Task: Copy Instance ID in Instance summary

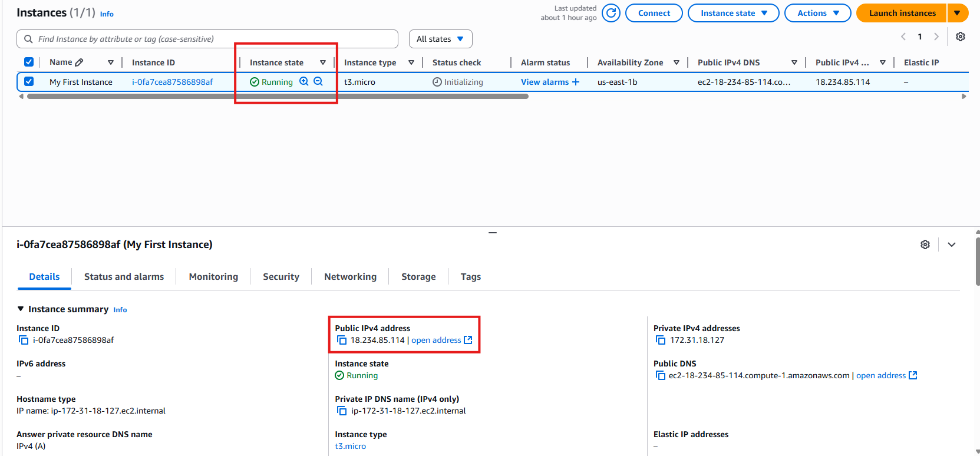Action: tap(24, 340)
